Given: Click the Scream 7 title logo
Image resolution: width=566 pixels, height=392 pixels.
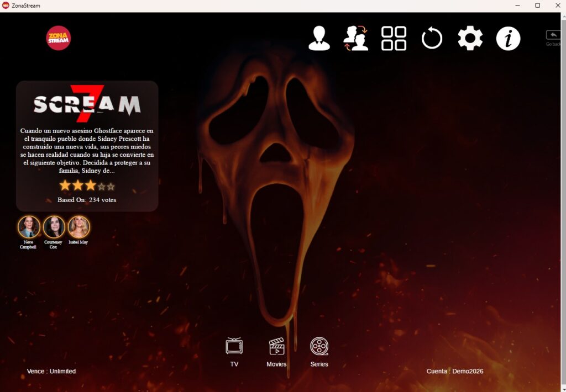Looking at the screenshot, I should [87, 104].
